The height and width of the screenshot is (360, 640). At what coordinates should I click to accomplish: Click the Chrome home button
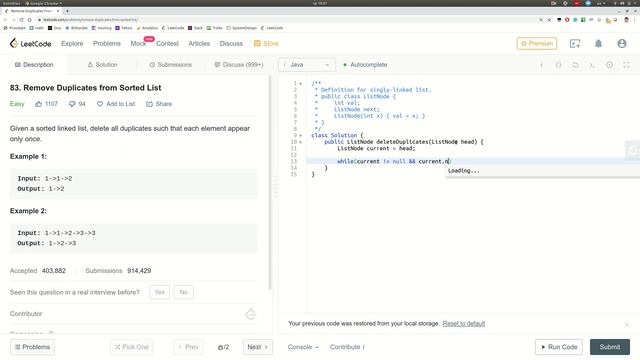29,20
